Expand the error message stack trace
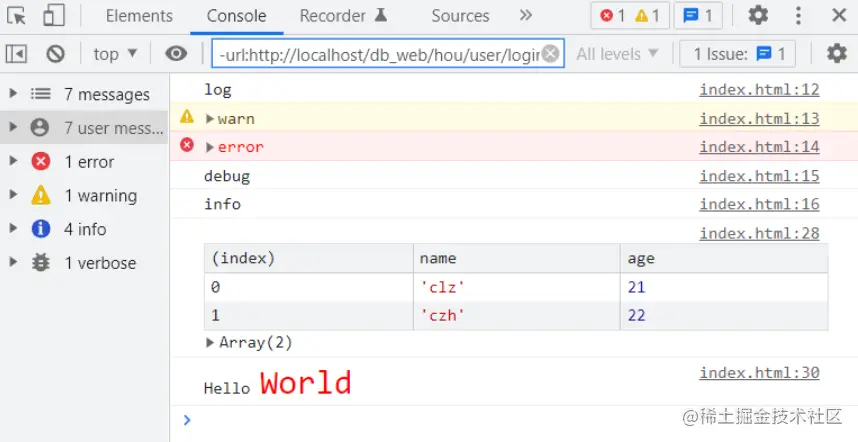 (x=210, y=147)
